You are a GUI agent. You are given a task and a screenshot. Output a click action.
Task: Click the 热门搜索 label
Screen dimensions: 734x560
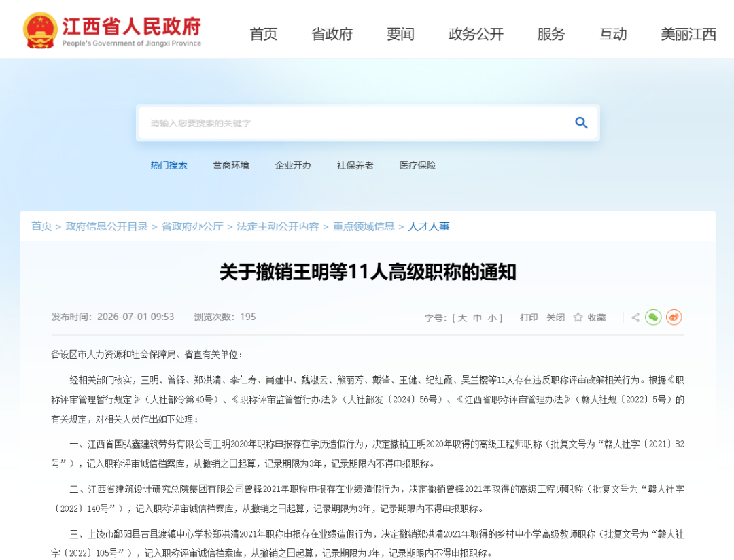coord(169,165)
